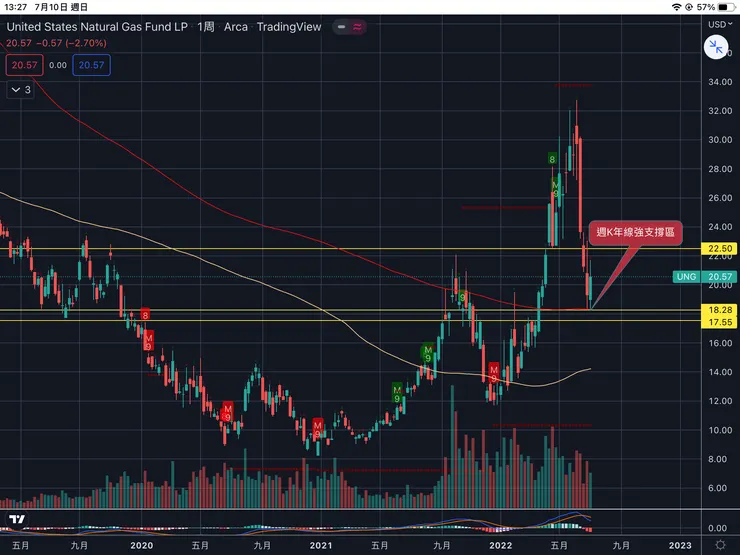
Task: Click the 2020 label on time axis
Action: [x=142, y=546]
